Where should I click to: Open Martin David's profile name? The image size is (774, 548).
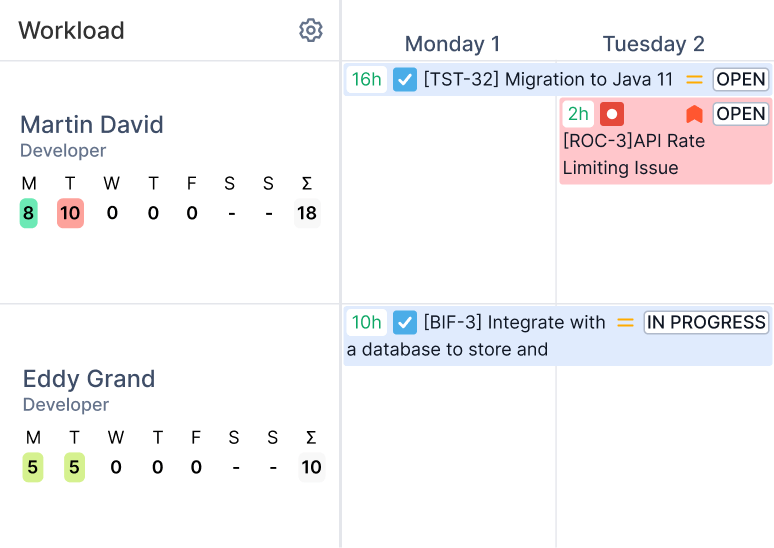pyautogui.click(x=91, y=124)
